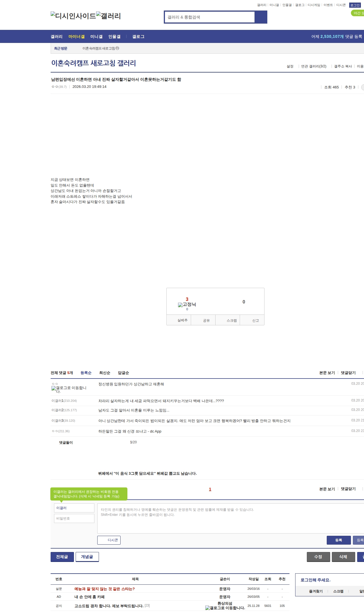364x612 pixels.
Task: Focus the comment text area
Action: [231, 518]
